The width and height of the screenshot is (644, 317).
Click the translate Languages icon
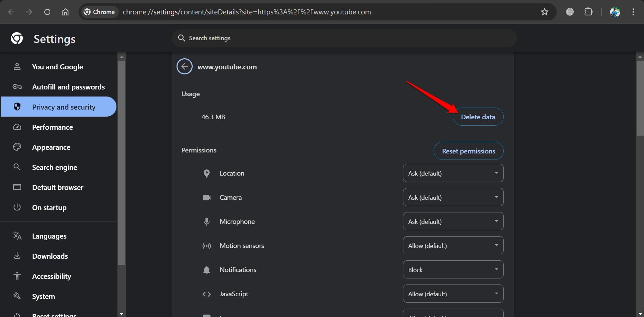click(17, 236)
